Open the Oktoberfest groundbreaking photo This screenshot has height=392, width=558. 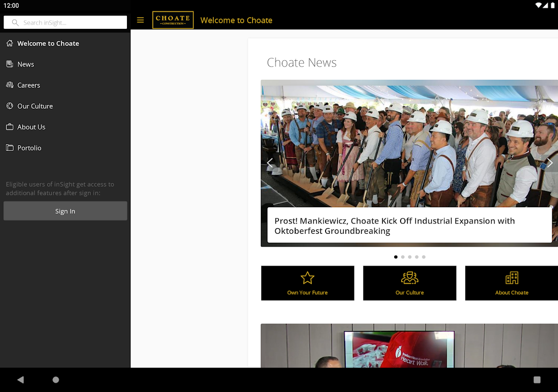coord(409,144)
